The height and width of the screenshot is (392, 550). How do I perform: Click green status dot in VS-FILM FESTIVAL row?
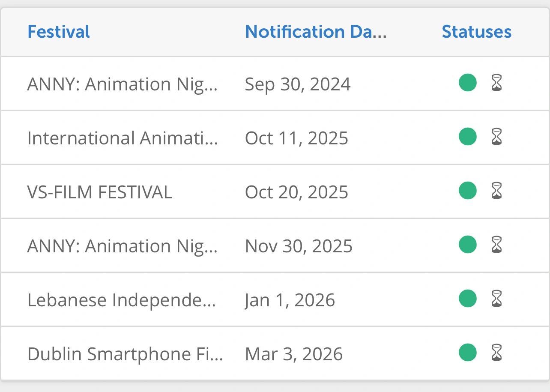point(467,191)
